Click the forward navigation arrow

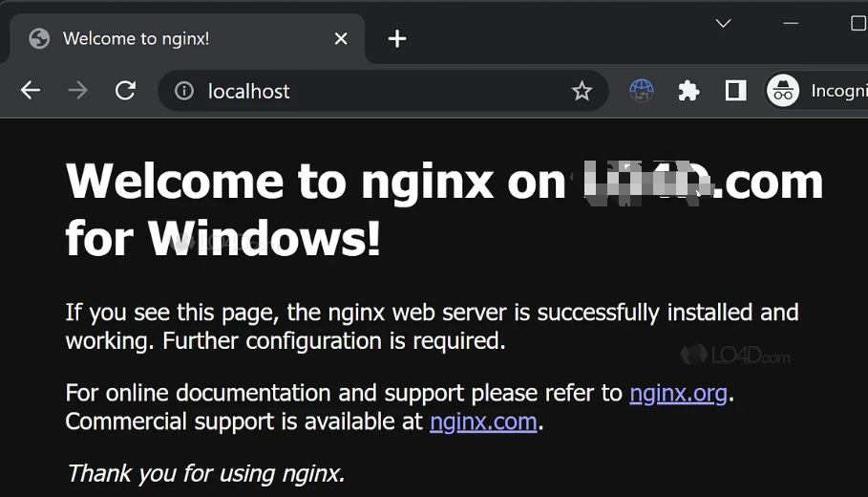77,91
